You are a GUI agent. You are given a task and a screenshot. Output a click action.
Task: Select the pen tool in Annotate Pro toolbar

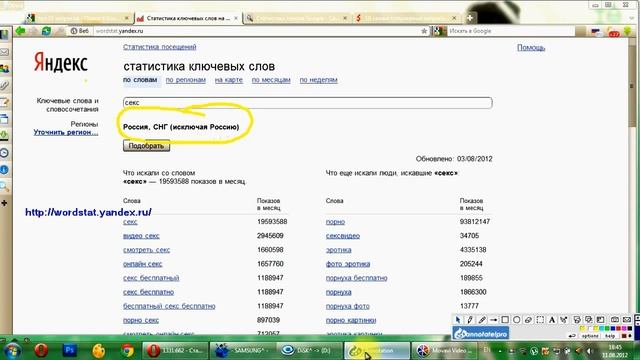470,320
